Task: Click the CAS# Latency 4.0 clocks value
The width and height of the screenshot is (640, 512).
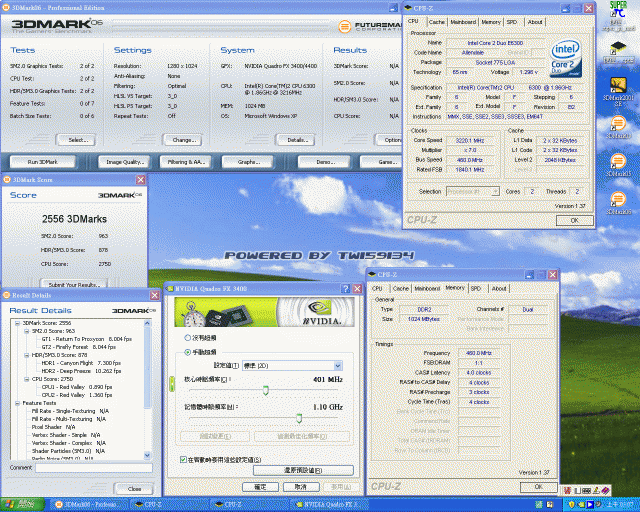Action: point(479,373)
